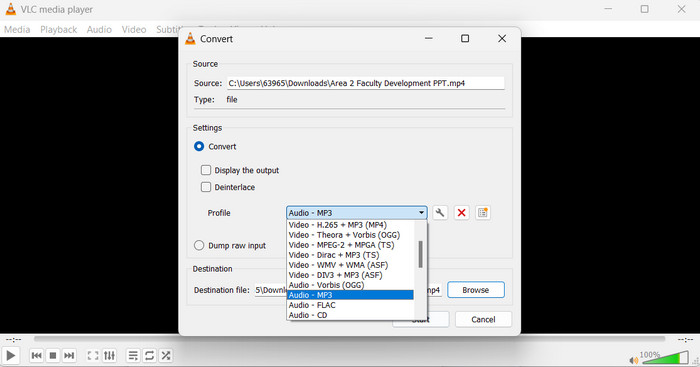Select the Convert radio button

(x=199, y=146)
